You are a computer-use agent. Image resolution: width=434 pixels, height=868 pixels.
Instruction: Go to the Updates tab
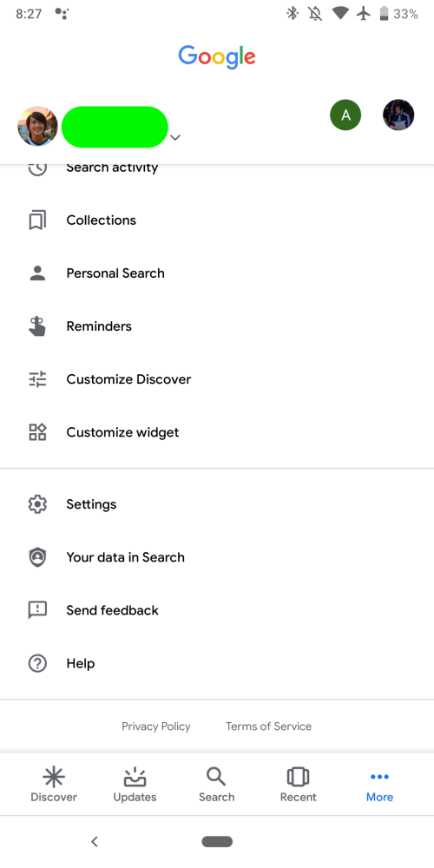[x=135, y=785]
